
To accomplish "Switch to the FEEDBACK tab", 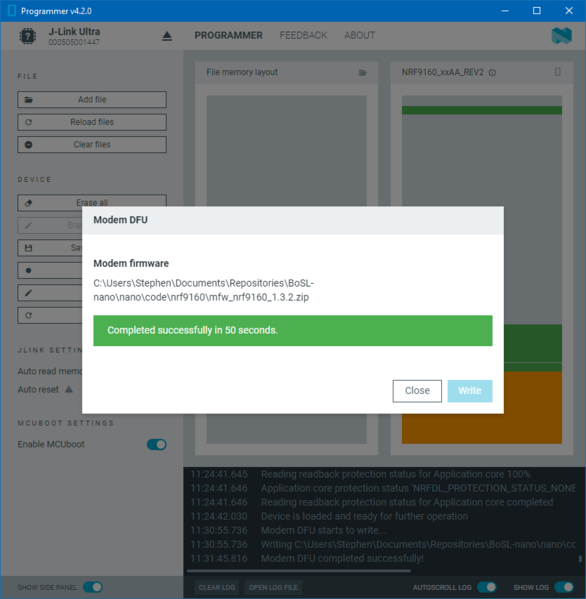I will click(303, 36).
